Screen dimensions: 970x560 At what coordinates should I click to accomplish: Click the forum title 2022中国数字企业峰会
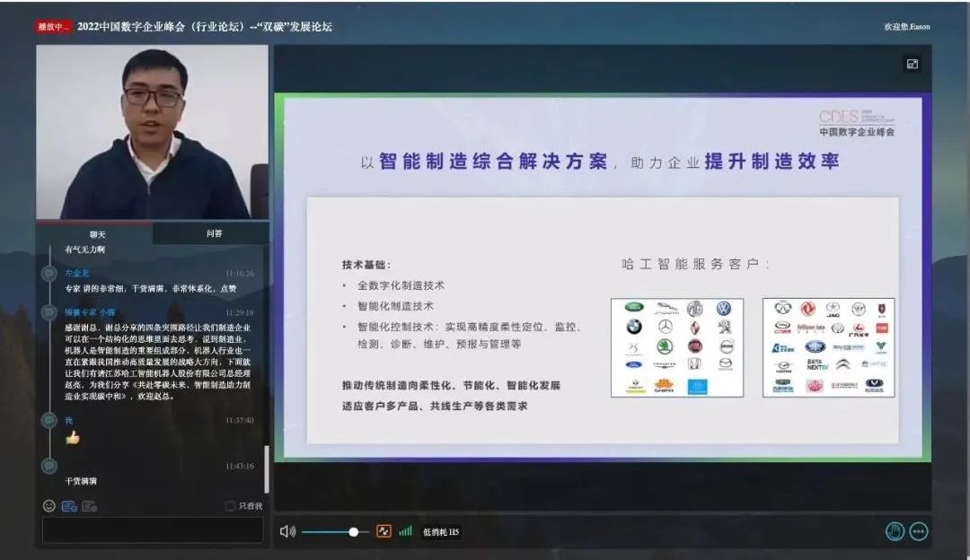[x=205, y=27]
